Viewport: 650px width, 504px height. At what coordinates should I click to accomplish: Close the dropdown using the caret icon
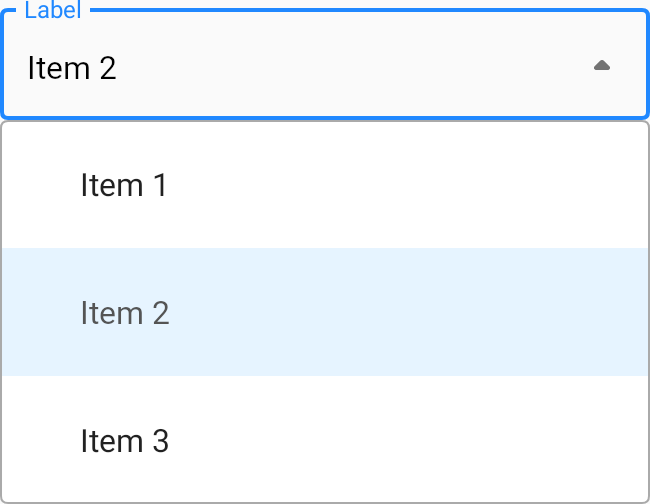tap(601, 66)
